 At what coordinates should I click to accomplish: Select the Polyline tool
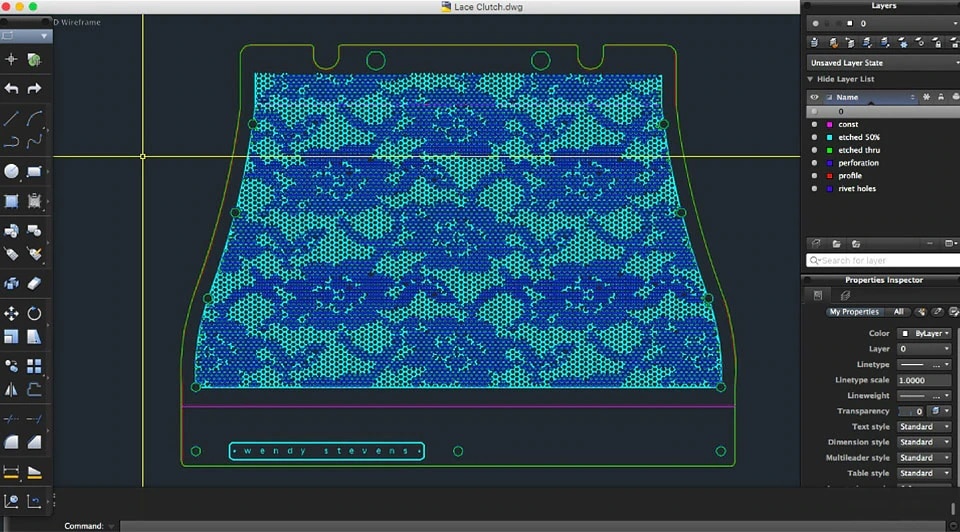pos(11,141)
